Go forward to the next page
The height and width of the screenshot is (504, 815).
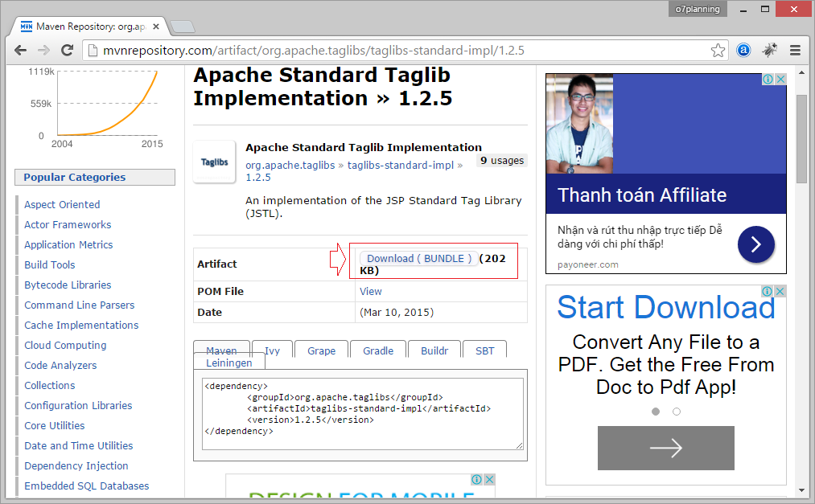coord(43,51)
